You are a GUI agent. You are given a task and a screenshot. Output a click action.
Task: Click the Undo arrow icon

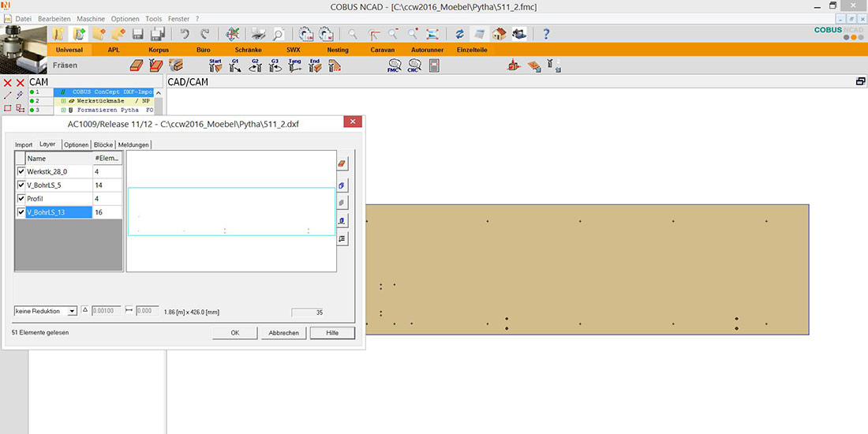185,34
